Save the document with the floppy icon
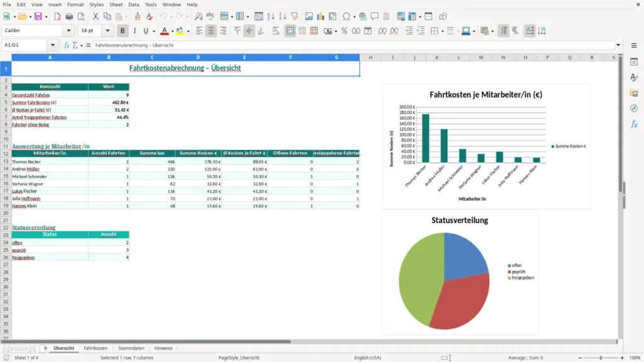Screen dimensions: 644x362 coord(38,16)
